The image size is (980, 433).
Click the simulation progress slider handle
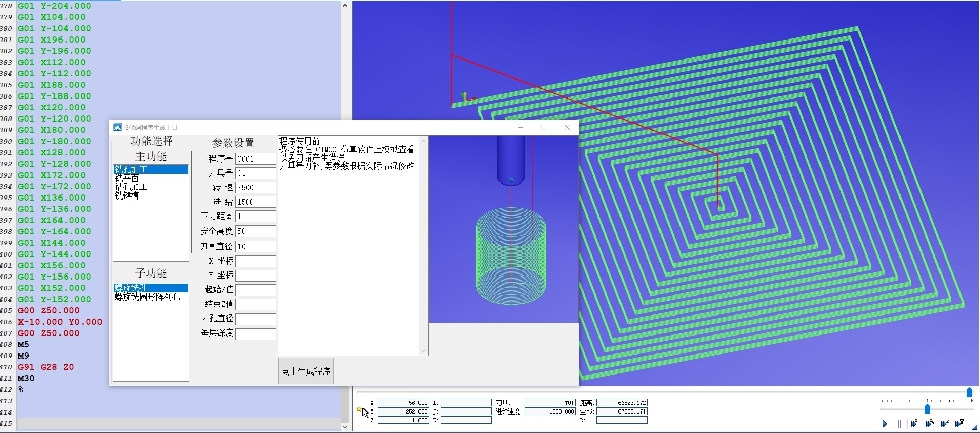click(969, 392)
